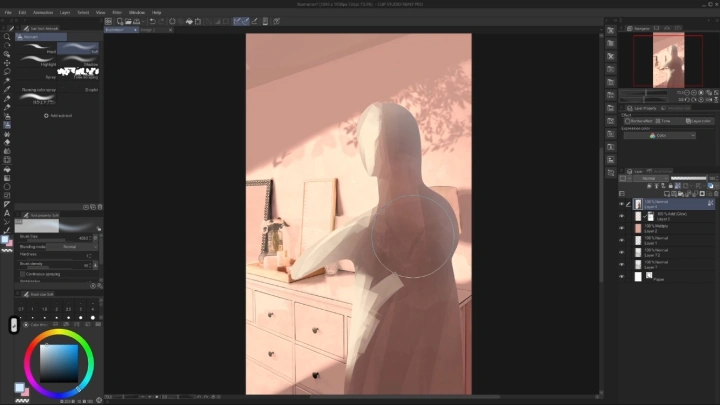720x405 pixels.
Task: Open the Animation menu
Action: pyautogui.click(x=43, y=12)
